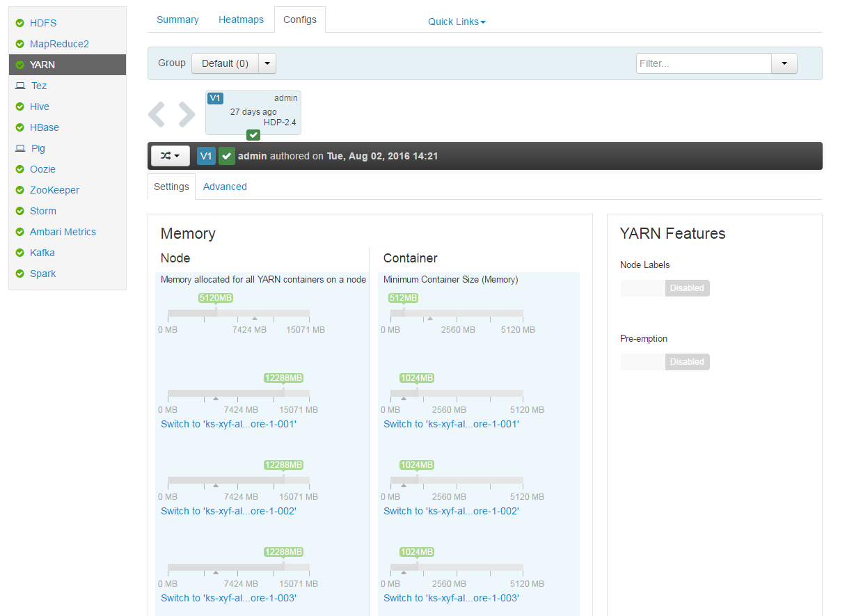Toggle the Node Labels switch

pyautogui.click(x=665, y=288)
